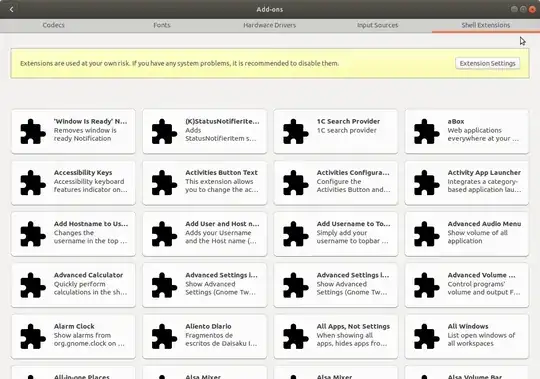540x379 pixels.
Task: Select Add Username to Topbar extension tile
Action: [x=336, y=234]
